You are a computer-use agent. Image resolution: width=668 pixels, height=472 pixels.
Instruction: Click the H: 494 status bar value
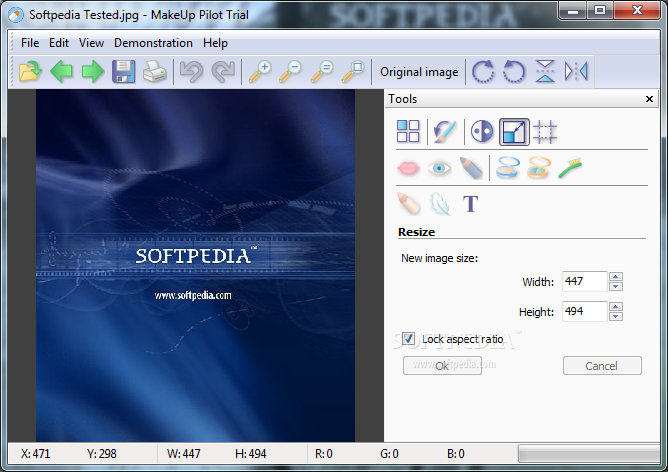tap(250, 454)
